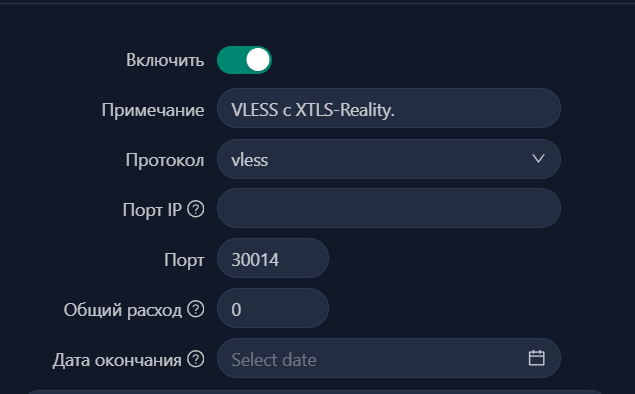The height and width of the screenshot is (394, 635).
Task: Click into the Примечание text field
Action: (x=389, y=108)
